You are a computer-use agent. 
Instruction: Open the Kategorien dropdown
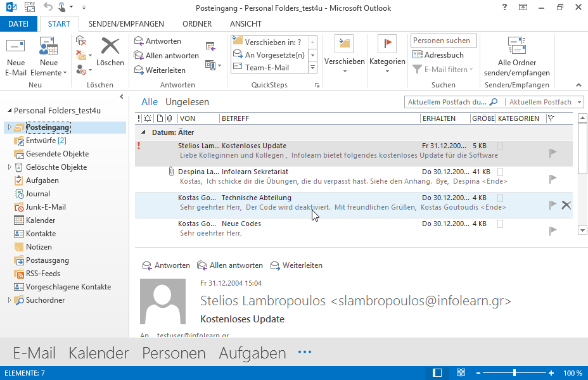pyautogui.click(x=387, y=54)
